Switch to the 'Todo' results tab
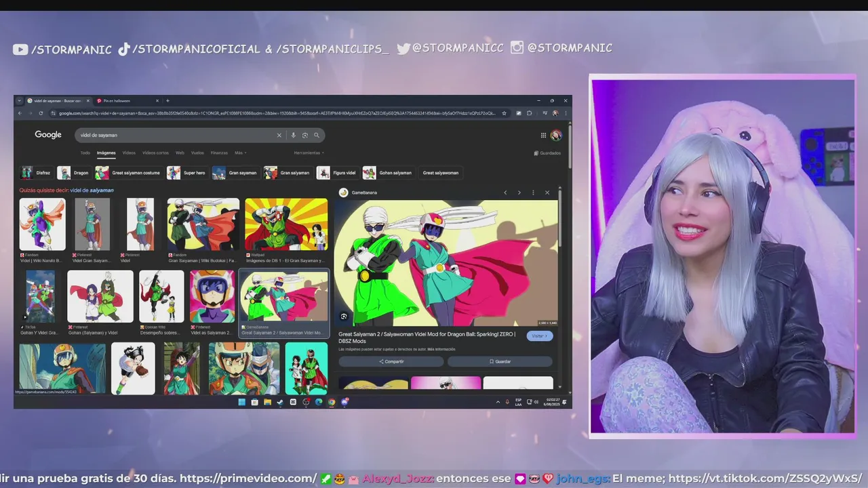The width and height of the screenshot is (868, 488). [85, 152]
